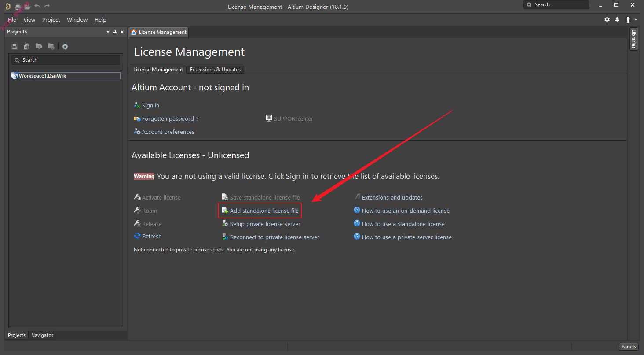
Task: Open the Window menu
Action: click(77, 20)
